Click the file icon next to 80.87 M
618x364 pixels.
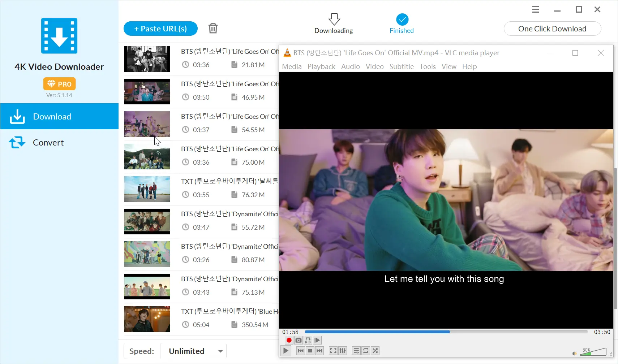[234, 260]
